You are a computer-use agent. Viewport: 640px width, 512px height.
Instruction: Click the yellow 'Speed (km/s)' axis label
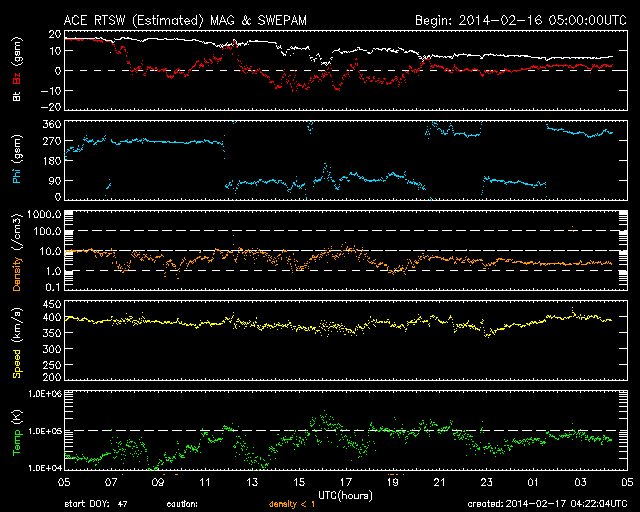point(17,343)
